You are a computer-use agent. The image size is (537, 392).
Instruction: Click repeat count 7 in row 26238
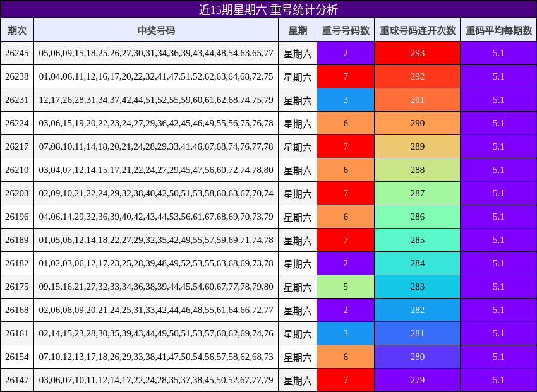(346, 76)
